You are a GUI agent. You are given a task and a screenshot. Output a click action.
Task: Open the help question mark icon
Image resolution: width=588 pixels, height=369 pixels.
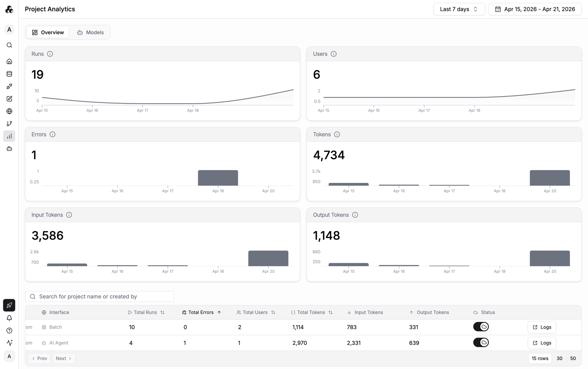click(9, 330)
